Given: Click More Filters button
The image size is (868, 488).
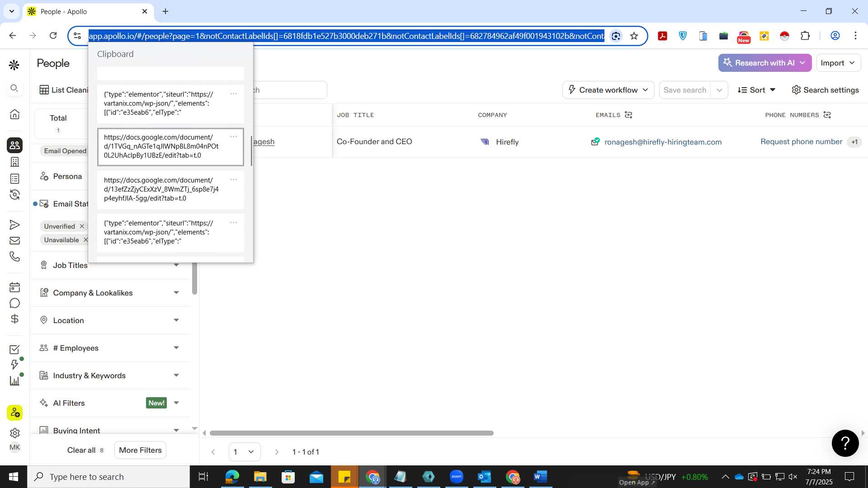Looking at the screenshot, I should [x=140, y=450].
